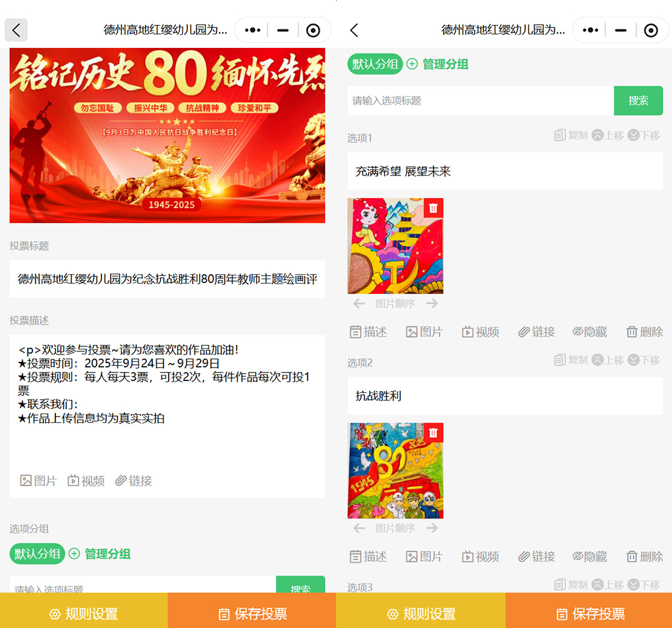The image size is (672, 628).
Task: Go back using left panel back arrow
Action: pos(16,30)
